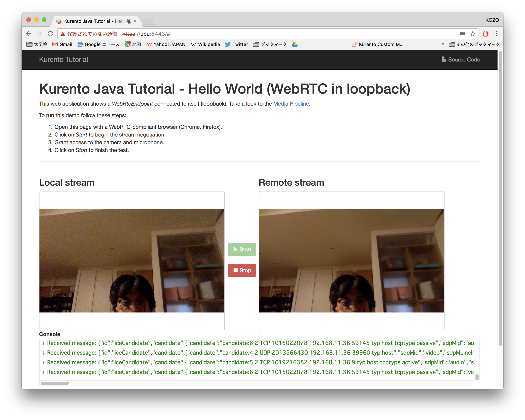
Task: Open the Media Pipeline link
Action: tap(291, 104)
